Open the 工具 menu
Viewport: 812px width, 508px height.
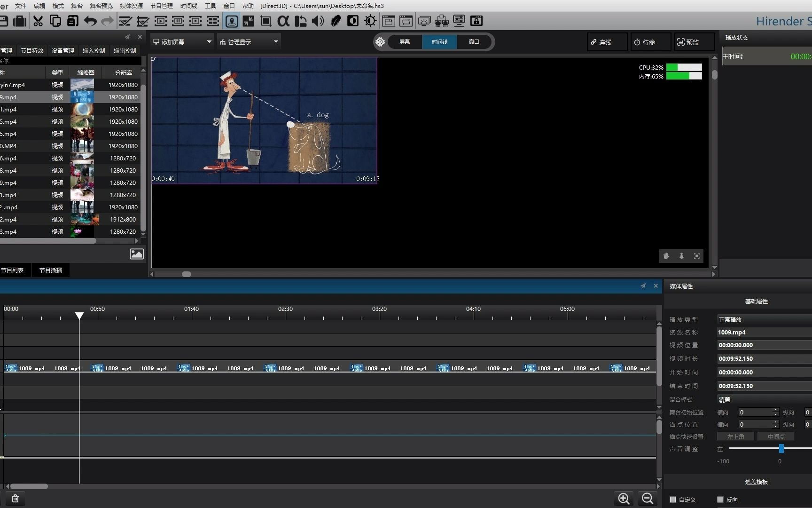(x=211, y=6)
